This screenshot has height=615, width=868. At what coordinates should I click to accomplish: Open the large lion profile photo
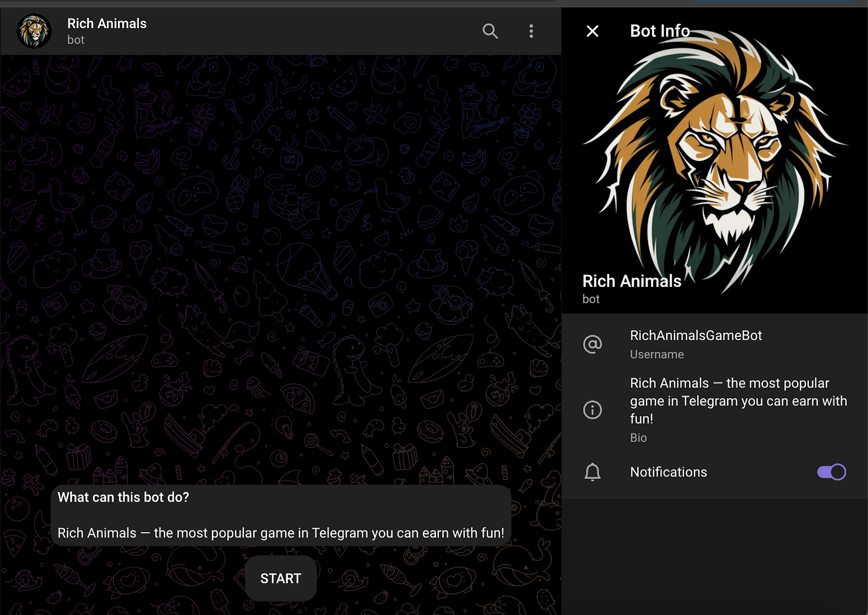coord(715,161)
